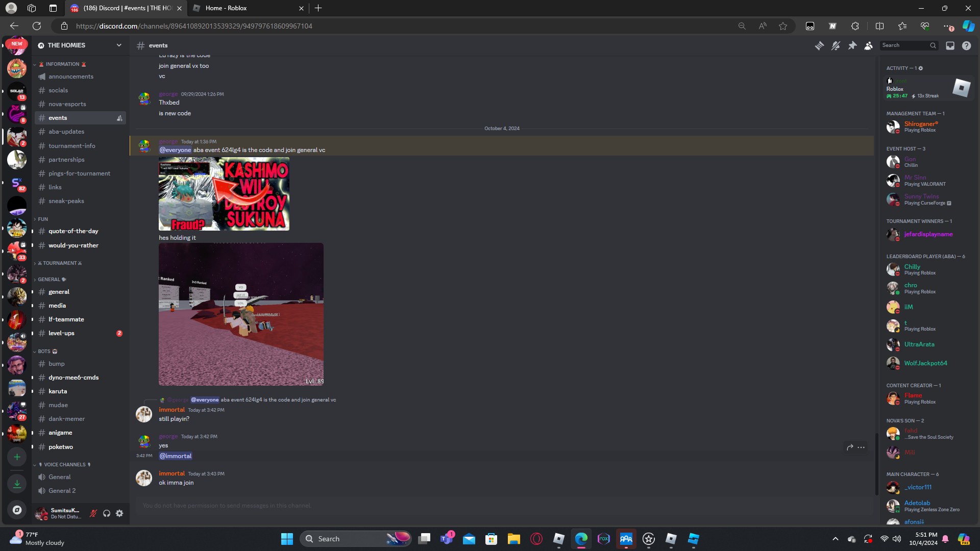The height and width of the screenshot is (551, 980).
Task: Open Kashimo vs Sukuna image thumbnail
Action: [224, 194]
